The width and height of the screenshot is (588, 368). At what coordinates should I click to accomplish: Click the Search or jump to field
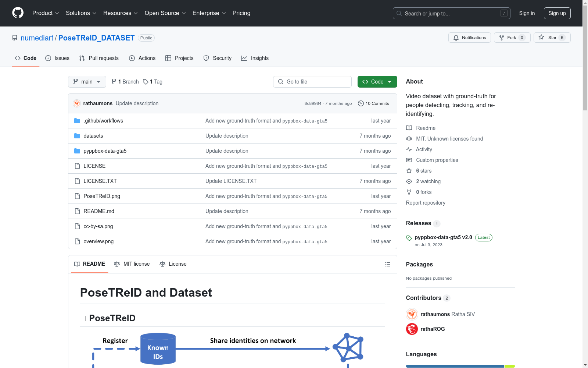click(452, 13)
